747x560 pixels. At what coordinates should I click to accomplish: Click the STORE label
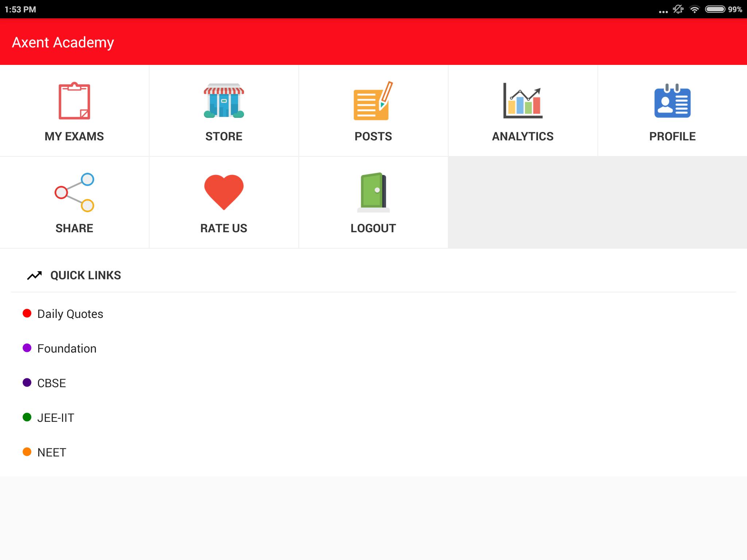pyautogui.click(x=224, y=136)
